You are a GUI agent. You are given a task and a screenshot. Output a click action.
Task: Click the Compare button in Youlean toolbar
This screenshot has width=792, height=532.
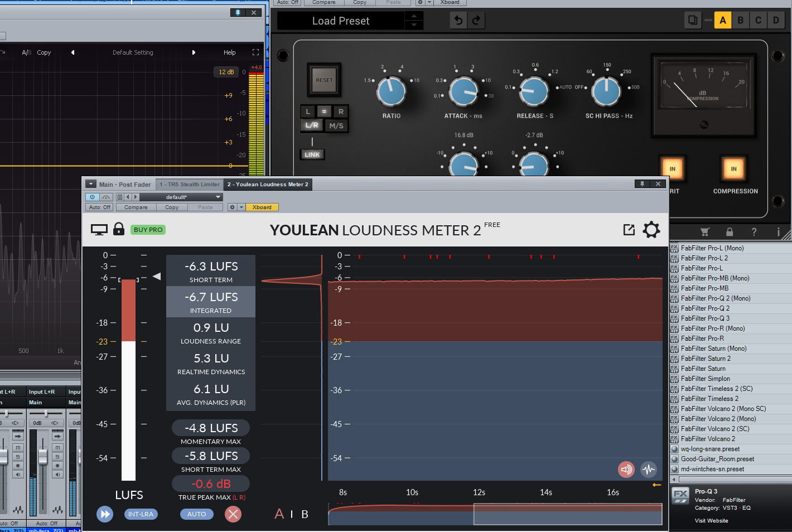point(136,207)
